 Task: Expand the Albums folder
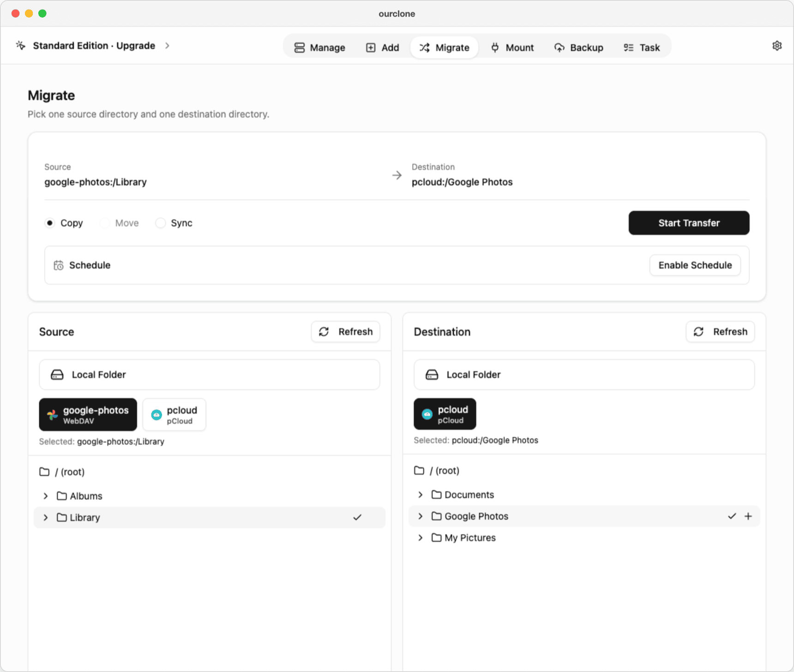(46, 496)
